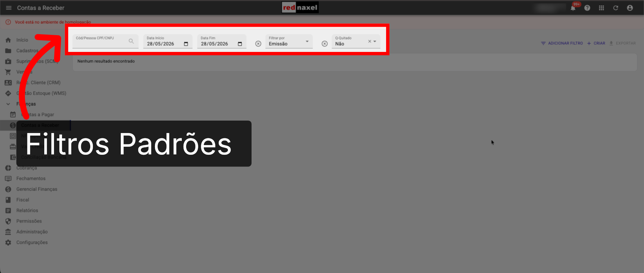The width and height of the screenshot is (644, 273).
Task: Expand the Q-Quitado dropdown arrow
Action: coord(375,42)
